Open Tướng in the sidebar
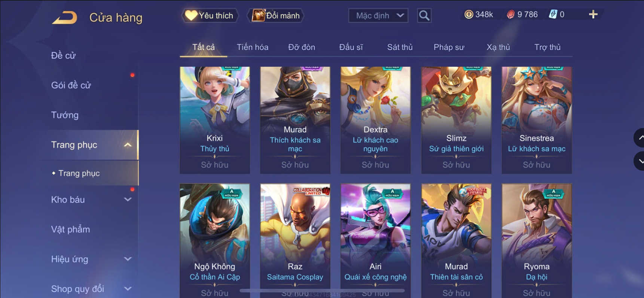Viewport: 644px width, 298px height. click(x=65, y=115)
